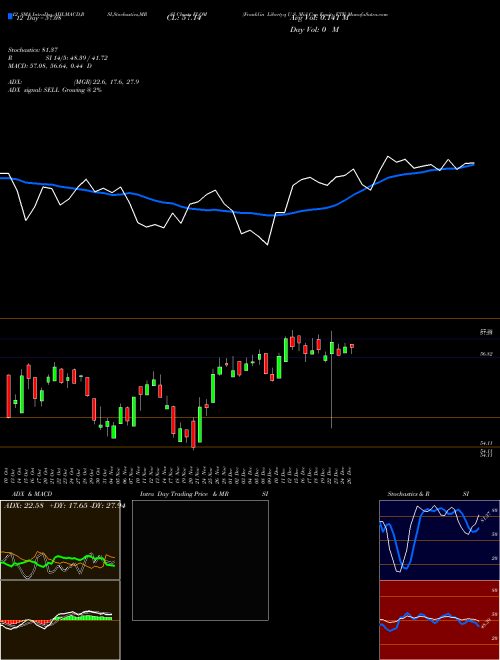Click the ADX chart with the green line
This screenshot has width=500, height=660.
pos(60,540)
